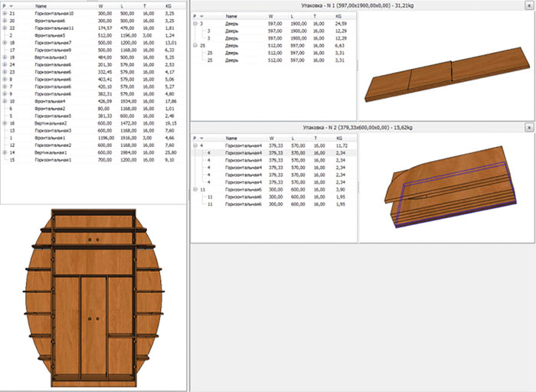Open P column sort arrow in main parts list

9,6
